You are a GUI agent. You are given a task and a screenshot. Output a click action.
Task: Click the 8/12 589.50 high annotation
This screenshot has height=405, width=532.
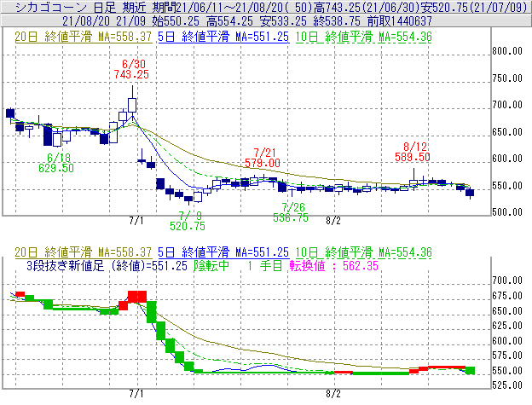[413, 152]
